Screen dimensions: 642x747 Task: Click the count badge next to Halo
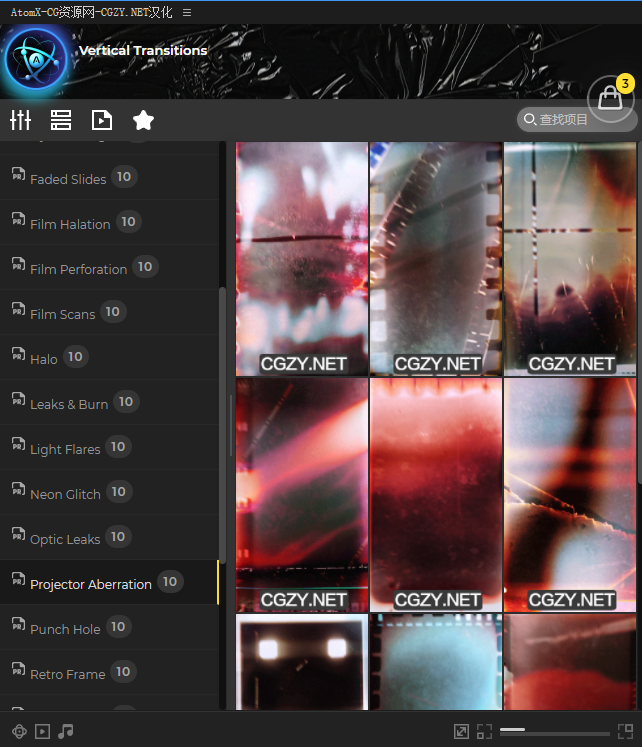(x=75, y=357)
